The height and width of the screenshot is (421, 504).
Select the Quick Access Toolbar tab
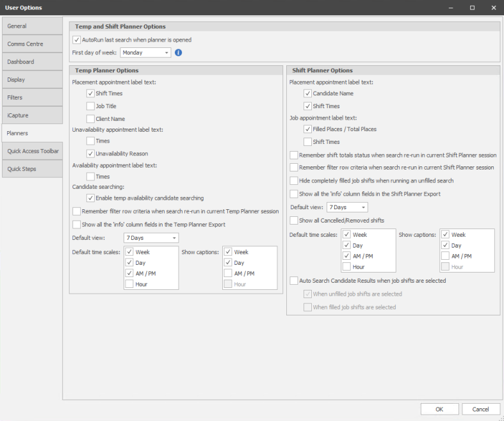tap(32, 151)
